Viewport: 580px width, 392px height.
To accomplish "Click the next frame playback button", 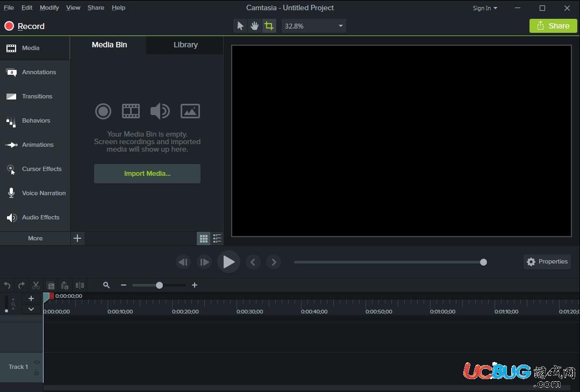I will point(204,262).
